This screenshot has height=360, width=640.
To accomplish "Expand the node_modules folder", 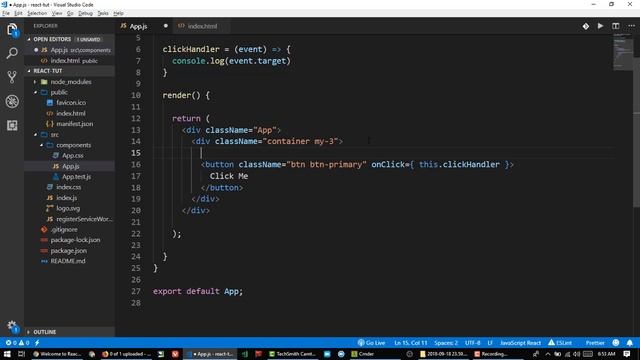I will (69, 82).
